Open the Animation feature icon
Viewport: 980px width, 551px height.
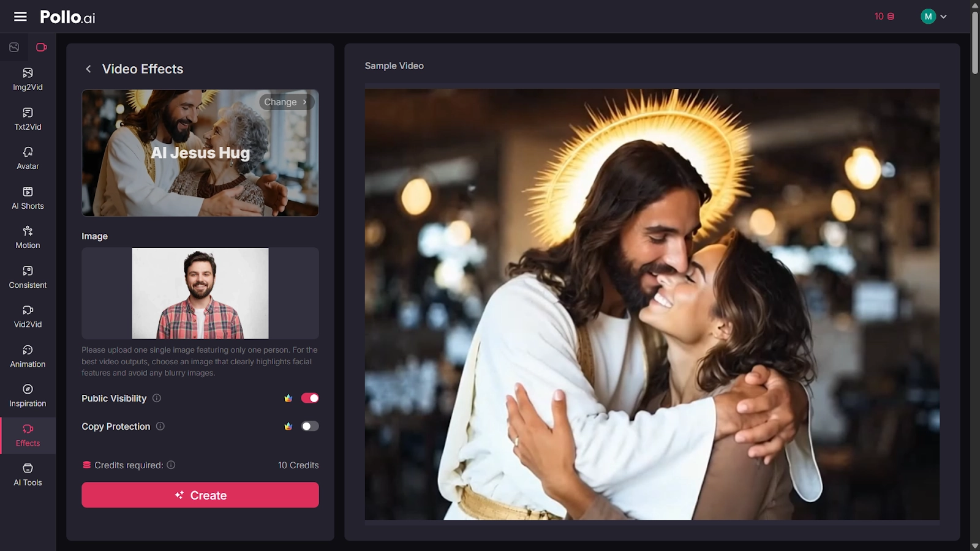[x=27, y=355]
